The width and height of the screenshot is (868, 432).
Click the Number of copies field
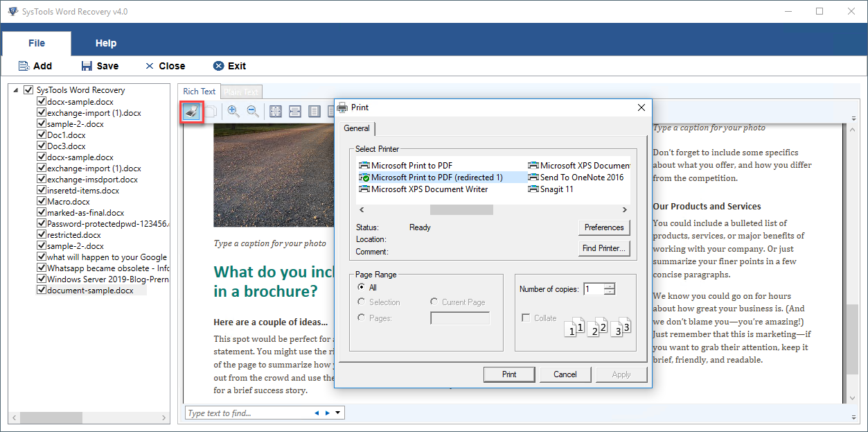point(594,289)
